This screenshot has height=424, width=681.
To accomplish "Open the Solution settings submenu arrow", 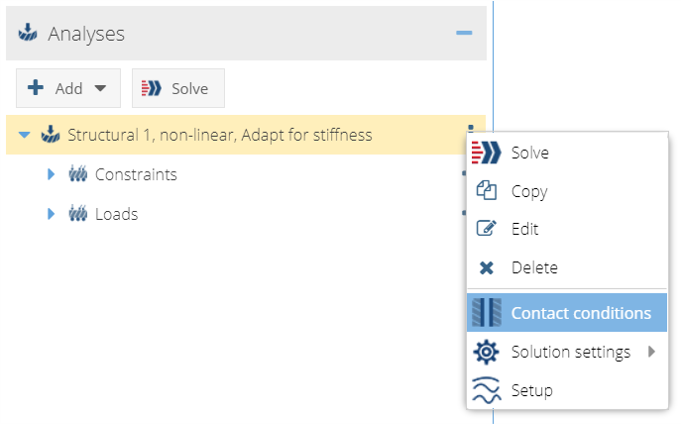I will point(652,352).
